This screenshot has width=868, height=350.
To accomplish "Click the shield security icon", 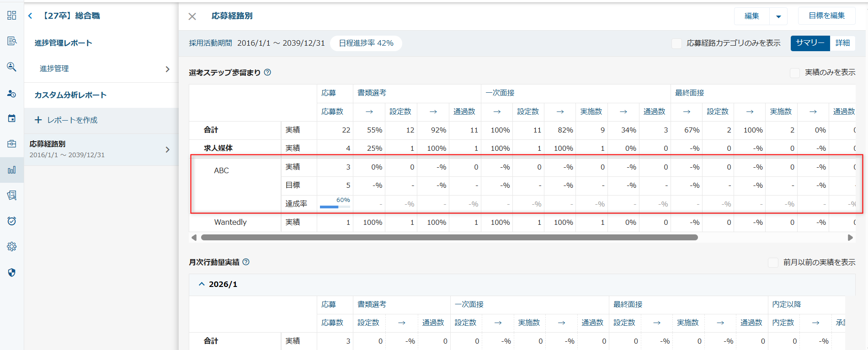I will pyautogui.click(x=12, y=273).
